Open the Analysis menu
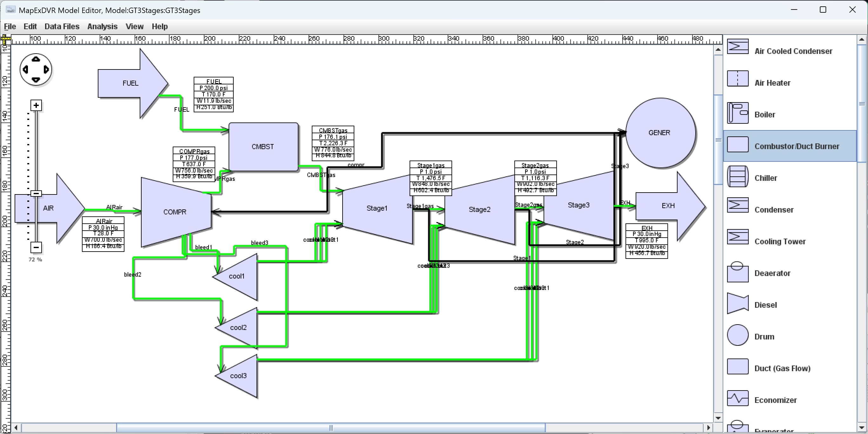868x434 pixels. point(103,26)
